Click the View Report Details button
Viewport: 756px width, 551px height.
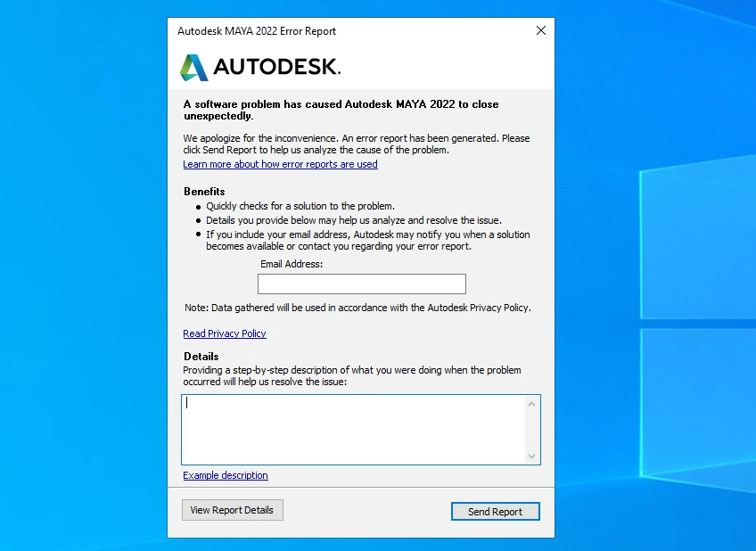(x=233, y=510)
